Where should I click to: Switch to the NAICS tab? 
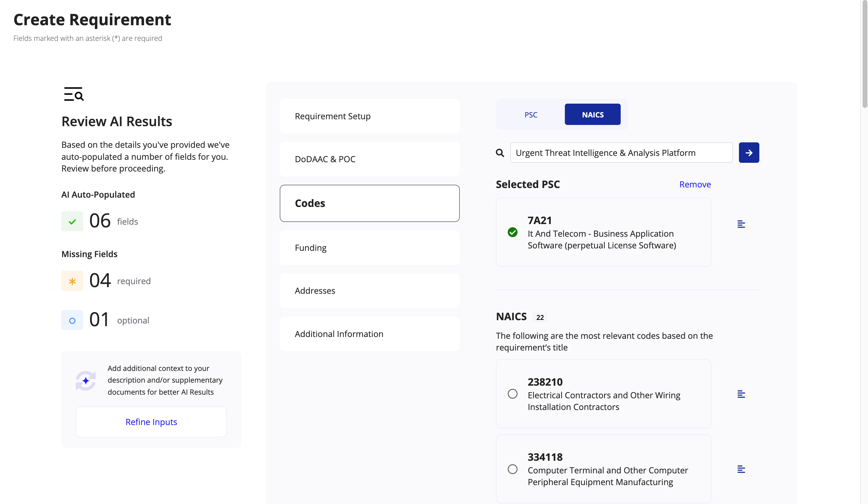pos(592,114)
